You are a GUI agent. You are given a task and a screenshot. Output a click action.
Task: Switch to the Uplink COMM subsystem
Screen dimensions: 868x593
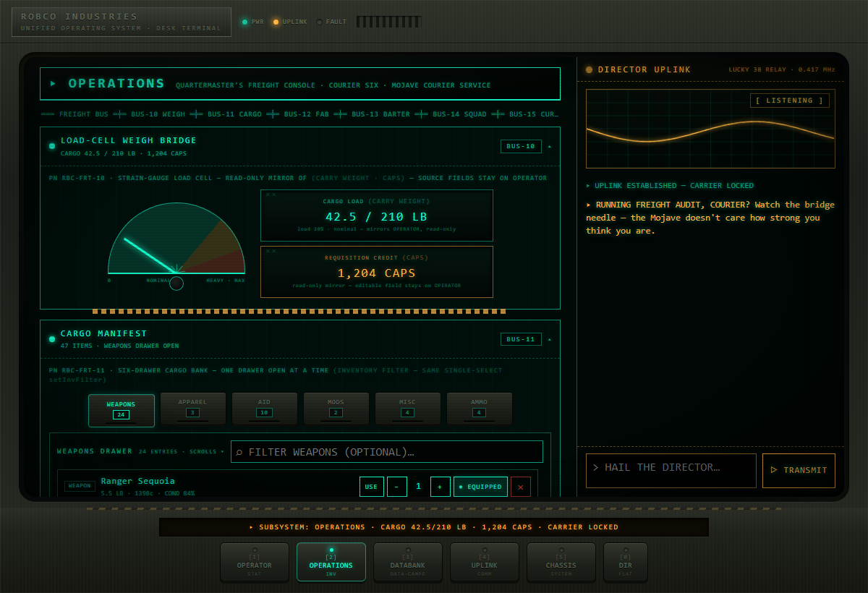point(485,562)
